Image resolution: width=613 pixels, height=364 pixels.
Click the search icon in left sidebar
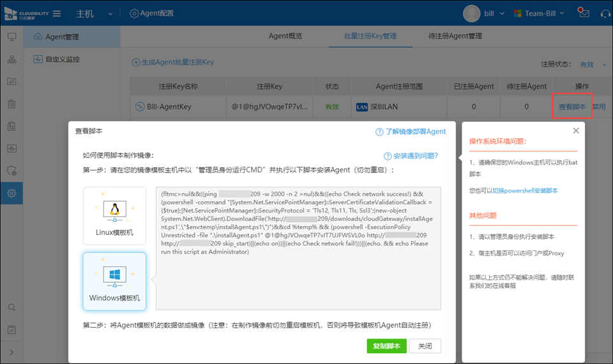[11, 307]
